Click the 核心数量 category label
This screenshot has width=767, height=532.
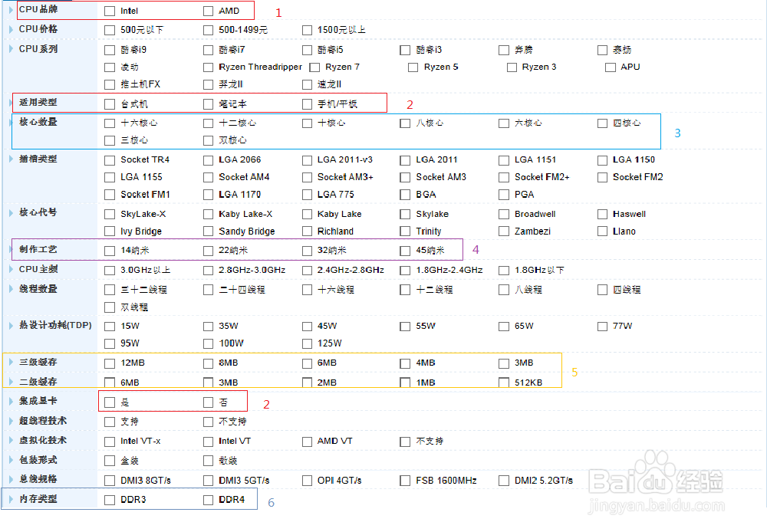38,122
